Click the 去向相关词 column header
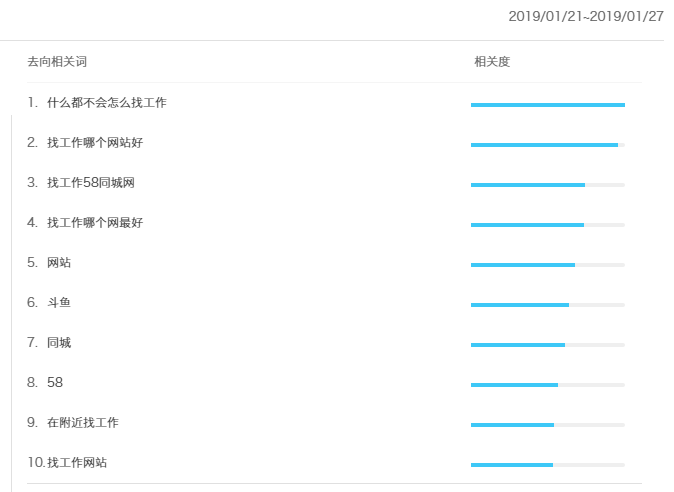The height and width of the screenshot is (492, 674). [57, 62]
